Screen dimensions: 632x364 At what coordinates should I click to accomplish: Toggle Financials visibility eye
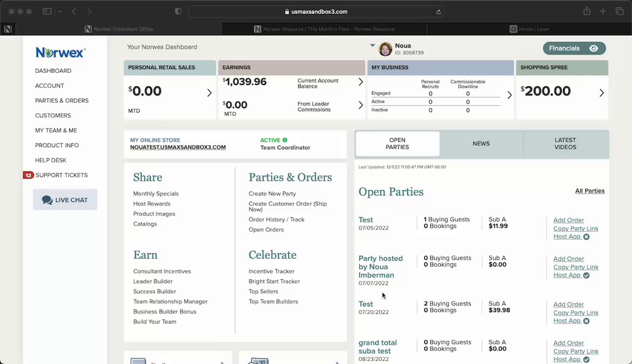(594, 48)
